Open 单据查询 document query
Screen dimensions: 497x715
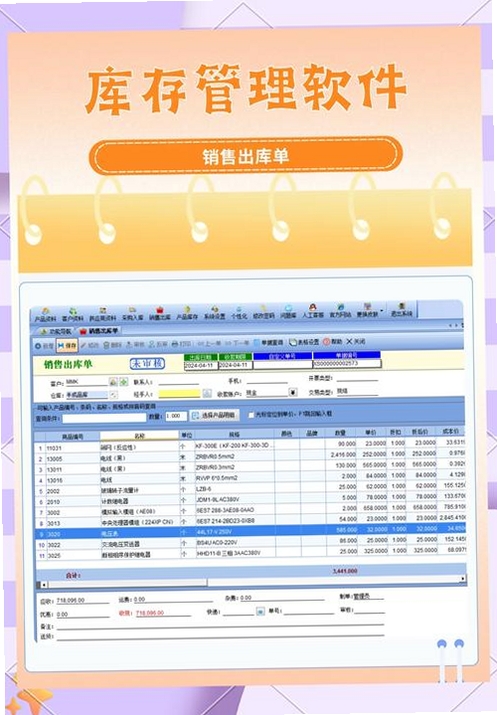pyautogui.click(x=269, y=342)
